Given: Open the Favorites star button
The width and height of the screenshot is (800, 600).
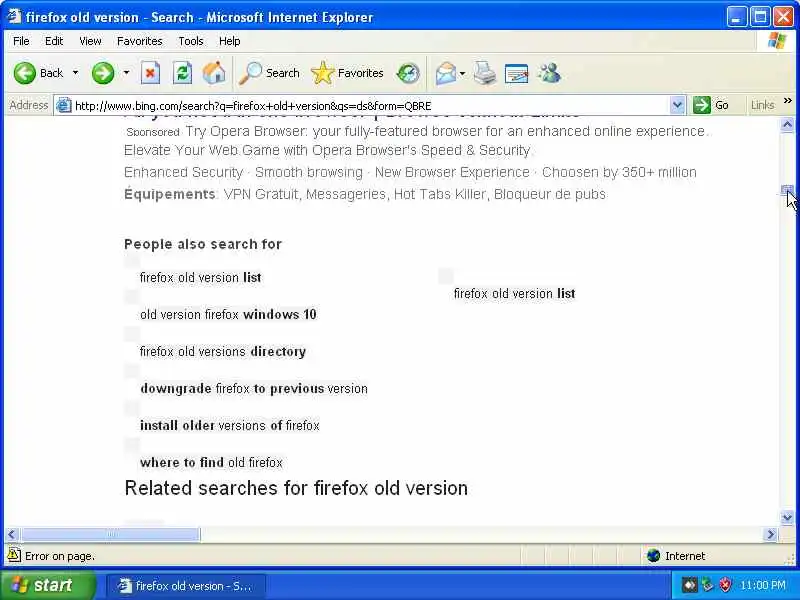Looking at the screenshot, I should click(348, 73).
